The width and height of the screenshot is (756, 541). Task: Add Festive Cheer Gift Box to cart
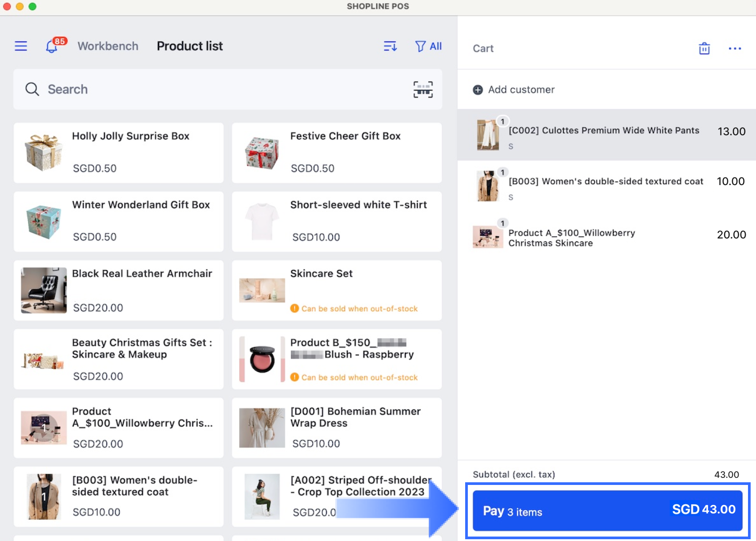[337, 153]
